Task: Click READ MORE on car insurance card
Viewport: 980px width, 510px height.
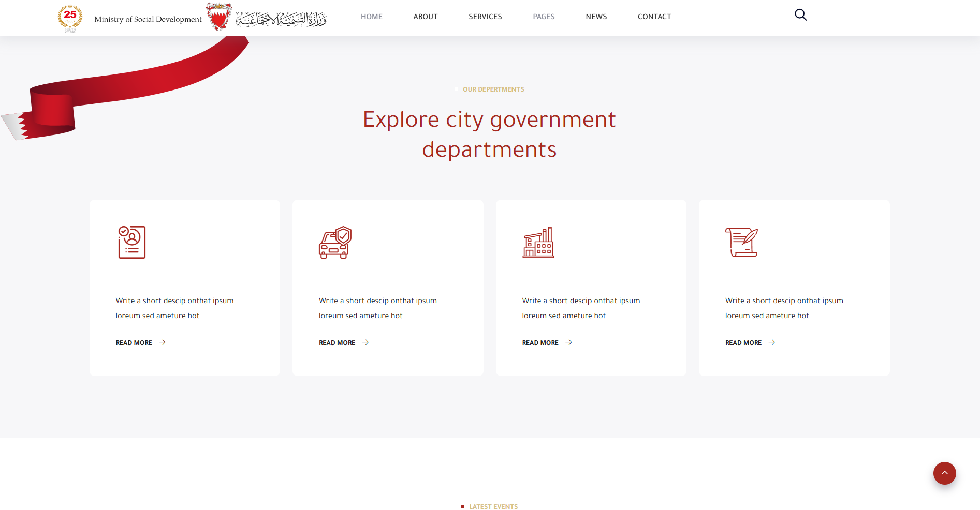Action: click(337, 343)
